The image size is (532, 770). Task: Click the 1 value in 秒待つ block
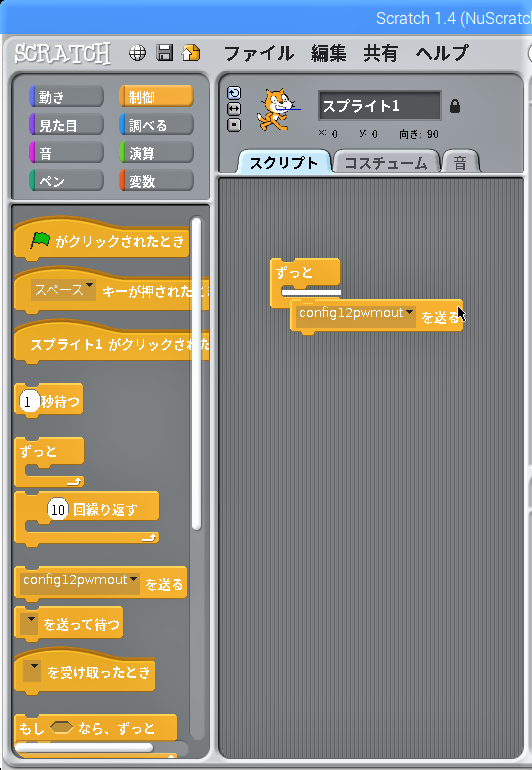tap(28, 402)
